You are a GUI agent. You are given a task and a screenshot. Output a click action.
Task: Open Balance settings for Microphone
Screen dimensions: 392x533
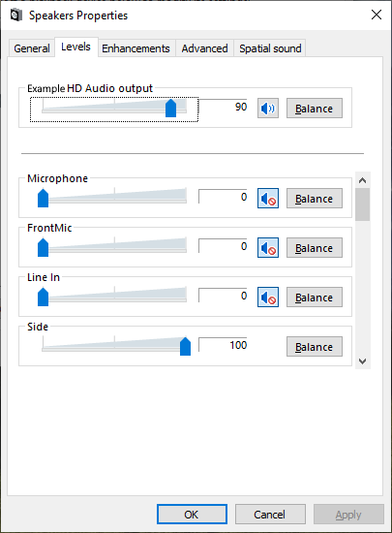click(315, 198)
